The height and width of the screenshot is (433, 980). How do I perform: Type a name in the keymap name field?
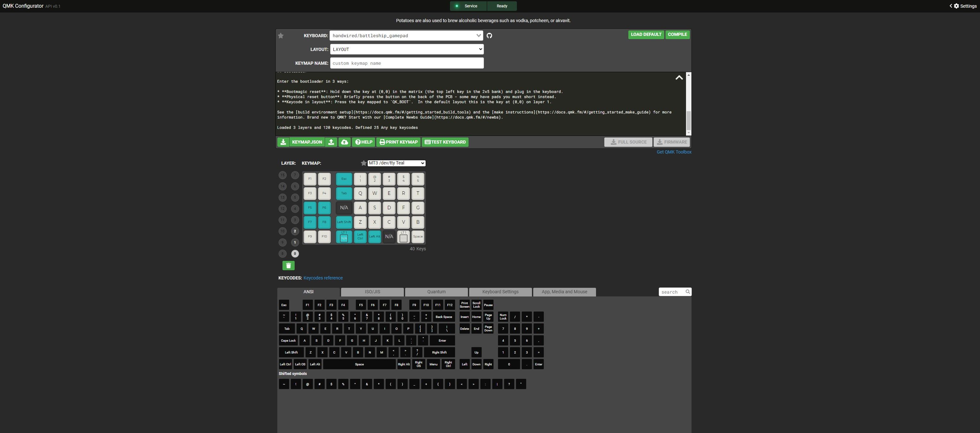click(x=406, y=63)
